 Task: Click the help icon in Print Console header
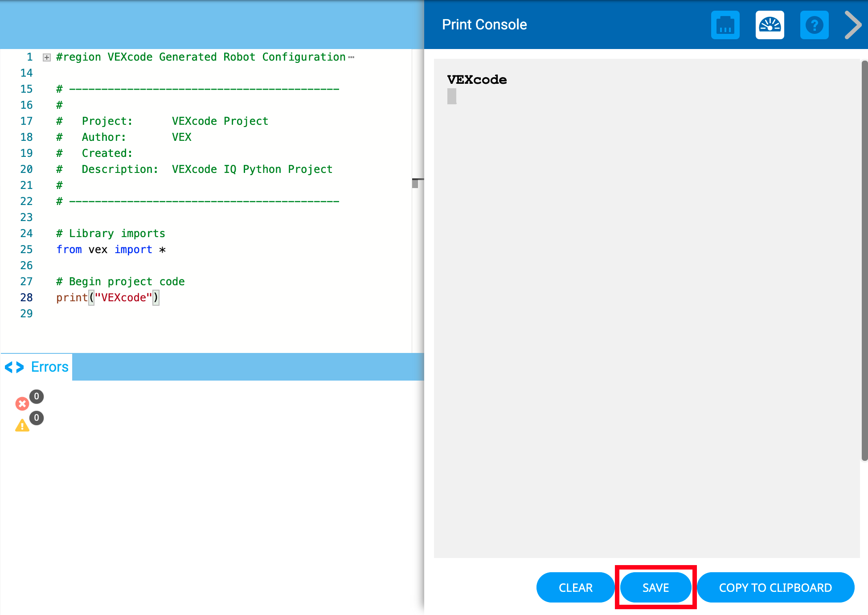814,25
